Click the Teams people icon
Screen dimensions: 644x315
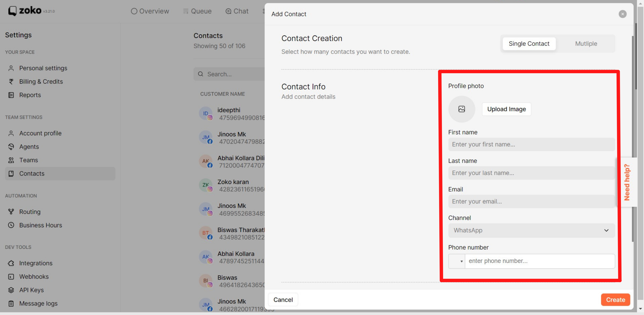(11, 160)
